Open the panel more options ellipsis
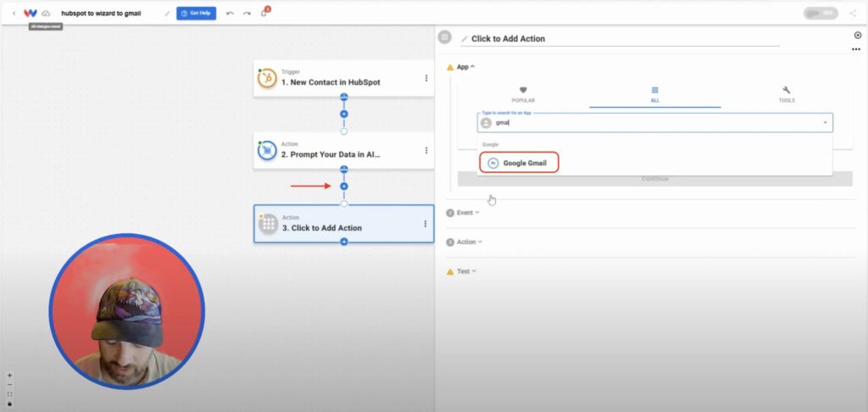The image size is (868, 412). pos(856,49)
